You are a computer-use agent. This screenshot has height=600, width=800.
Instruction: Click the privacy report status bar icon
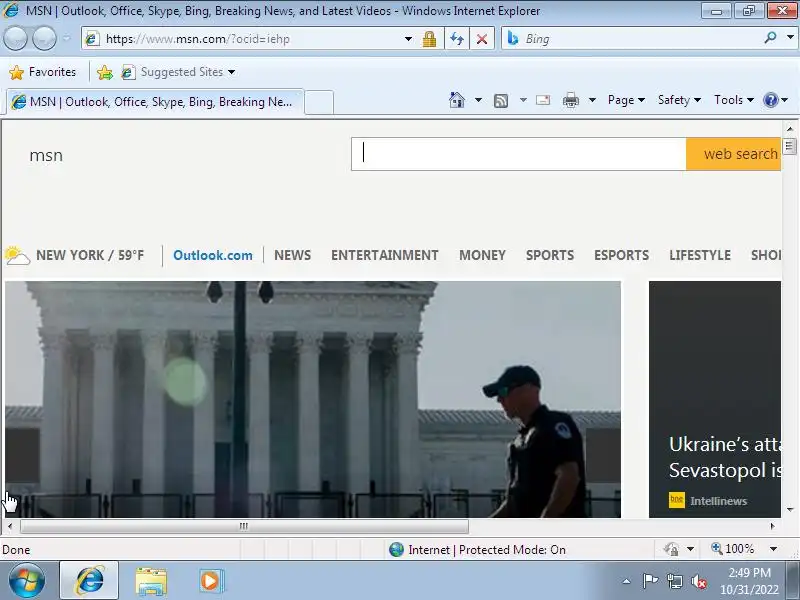click(x=671, y=549)
